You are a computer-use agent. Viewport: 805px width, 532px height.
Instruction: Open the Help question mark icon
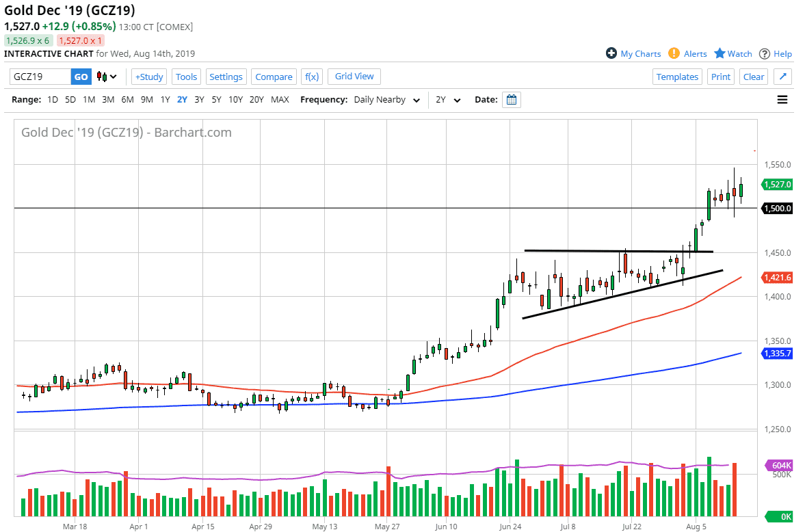point(765,53)
